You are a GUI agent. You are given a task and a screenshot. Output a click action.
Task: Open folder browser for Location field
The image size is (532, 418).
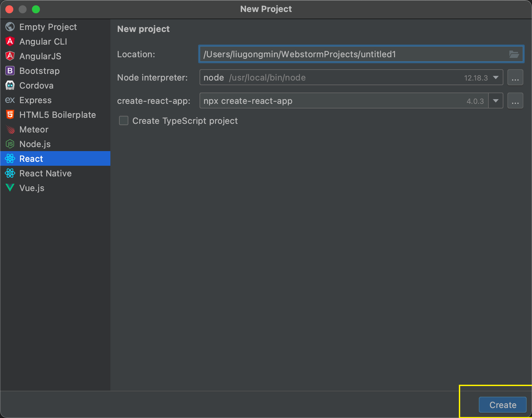click(514, 54)
